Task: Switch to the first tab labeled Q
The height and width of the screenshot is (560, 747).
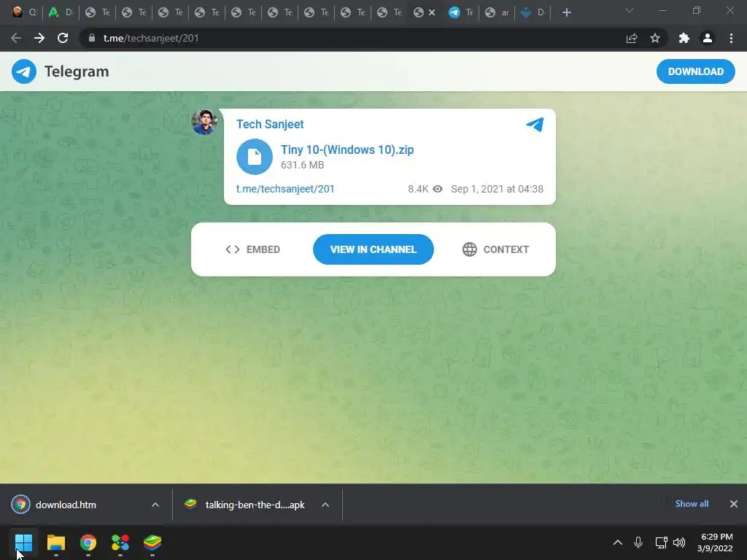Action: (24, 12)
